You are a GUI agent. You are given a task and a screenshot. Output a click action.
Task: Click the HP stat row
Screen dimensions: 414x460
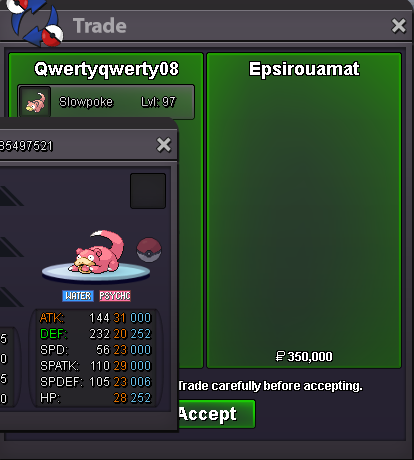click(x=95, y=398)
